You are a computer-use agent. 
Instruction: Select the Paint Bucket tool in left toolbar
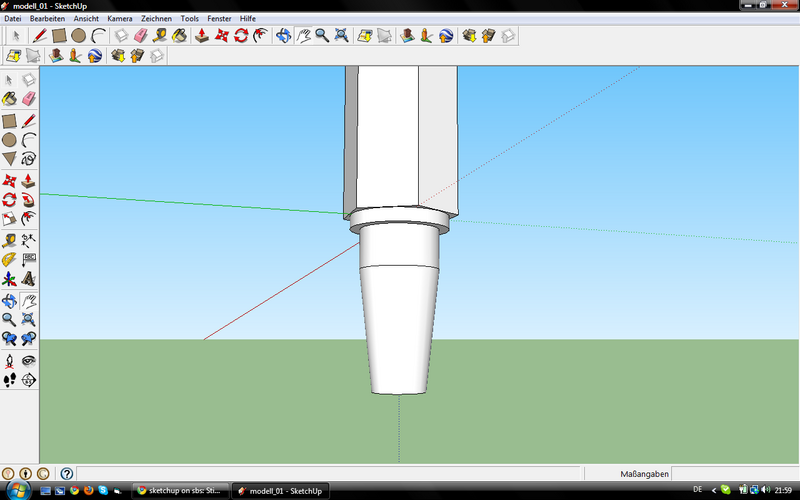(x=9, y=99)
